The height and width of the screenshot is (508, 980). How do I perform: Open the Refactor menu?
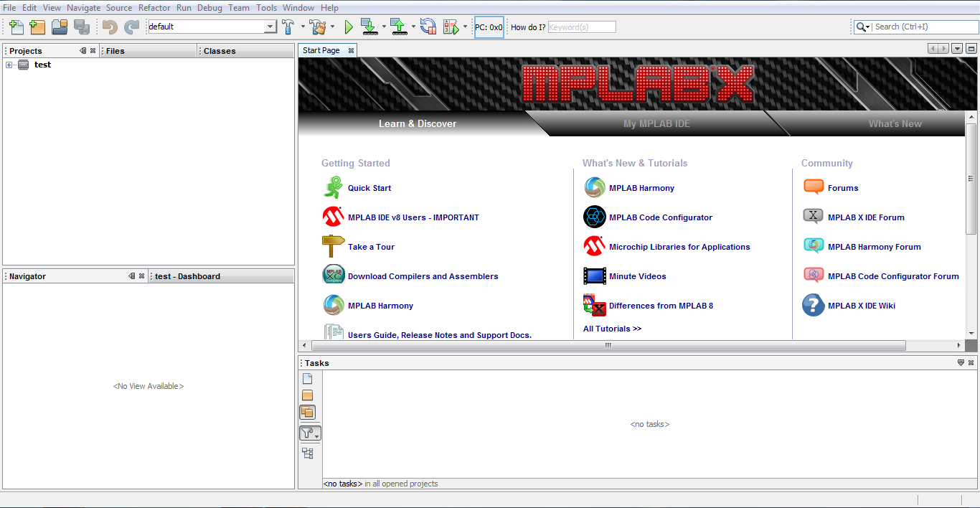154,8
